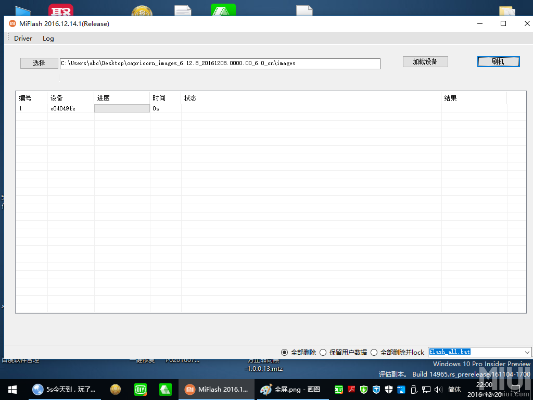The image size is (533, 400).
Task: Maximize the MiFlash window
Action: click(503, 23)
